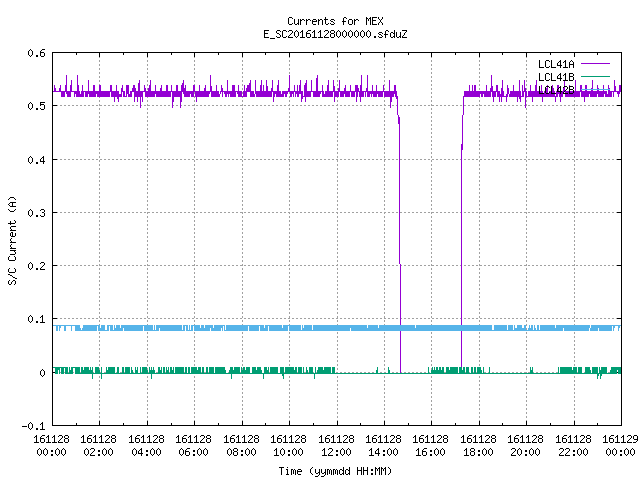
Task: Click the cyan line sample beside LCL42B
Action: 595,89
